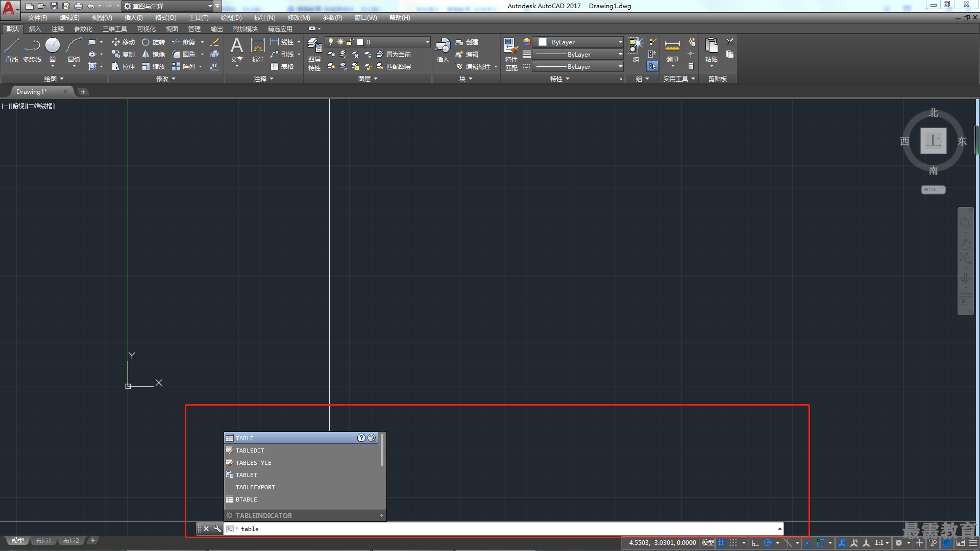Screen dimensions: 980x551
Task: Toggle snap mode dotted-grid icon
Action: pyautogui.click(x=733, y=543)
